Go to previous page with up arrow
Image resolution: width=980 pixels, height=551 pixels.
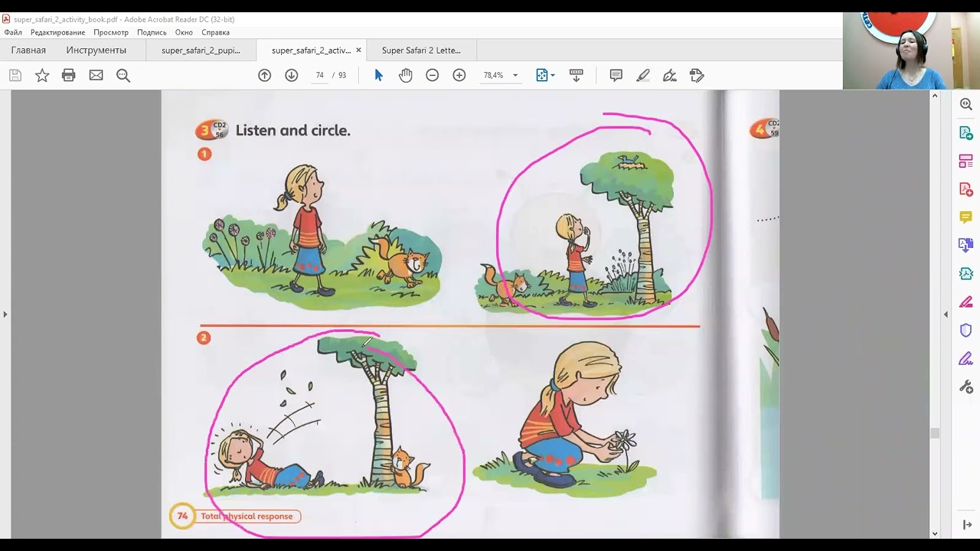click(264, 75)
